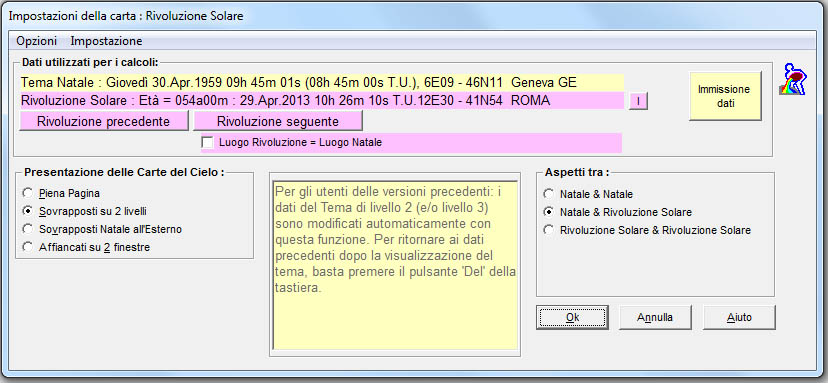The width and height of the screenshot is (828, 383).
Task: Open the Impostazione menu
Action: click(106, 41)
